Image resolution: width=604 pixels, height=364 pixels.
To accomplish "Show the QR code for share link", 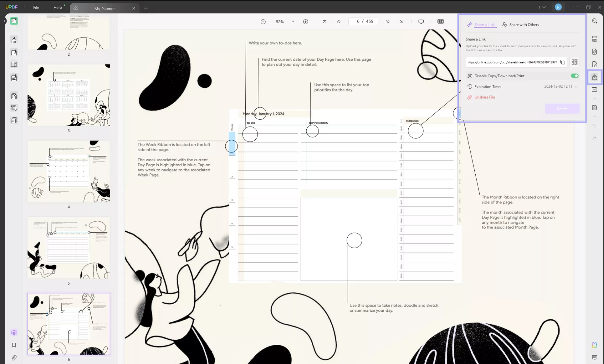I will coord(575,62).
